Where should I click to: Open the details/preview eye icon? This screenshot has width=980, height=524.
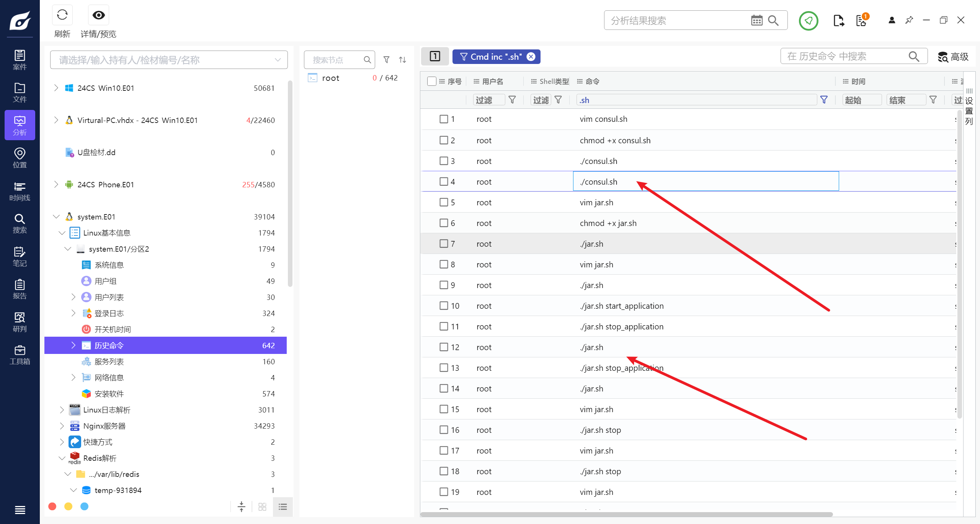(98, 15)
